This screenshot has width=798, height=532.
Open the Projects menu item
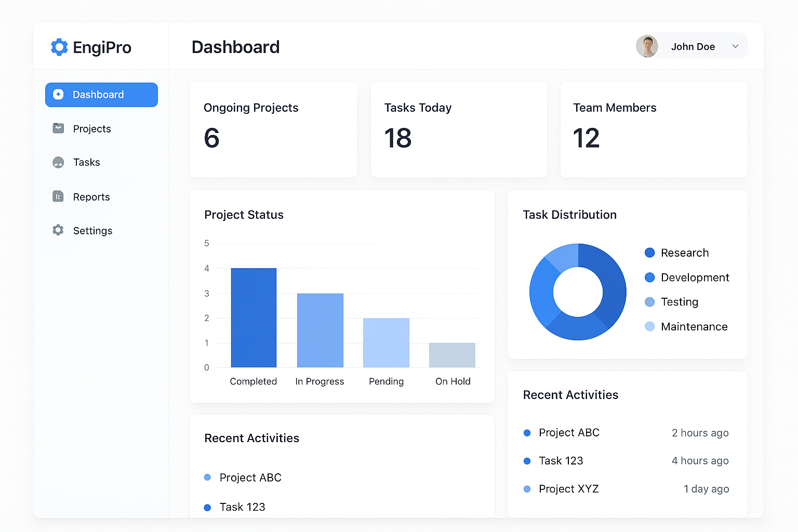pyautogui.click(x=92, y=129)
